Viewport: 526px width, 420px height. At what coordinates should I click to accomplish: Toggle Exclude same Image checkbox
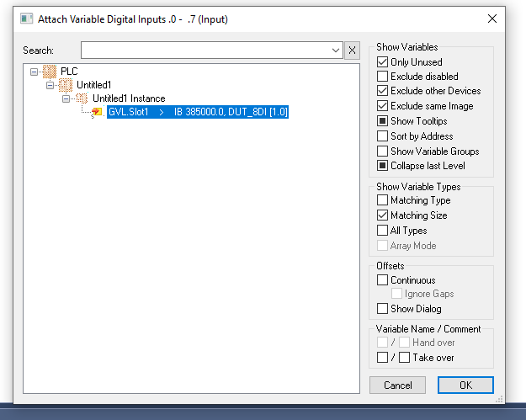[x=382, y=106]
